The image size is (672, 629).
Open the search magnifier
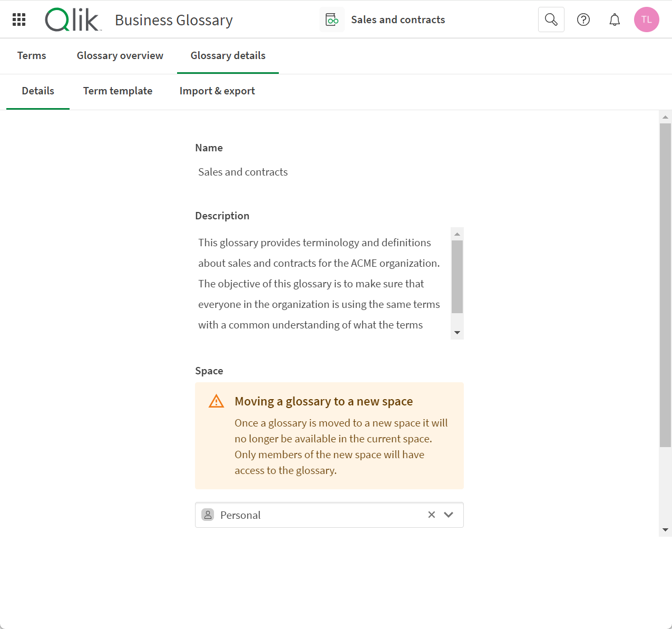click(551, 20)
